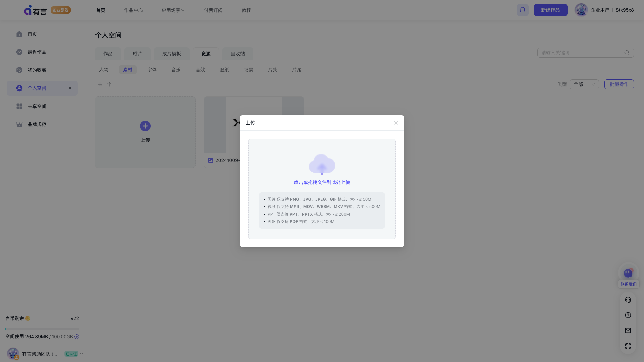Image resolution: width=644 pixels, height=362 pixels.
Task: Click the 联系我们 chat mascot icon
Action: coord(628,273)
